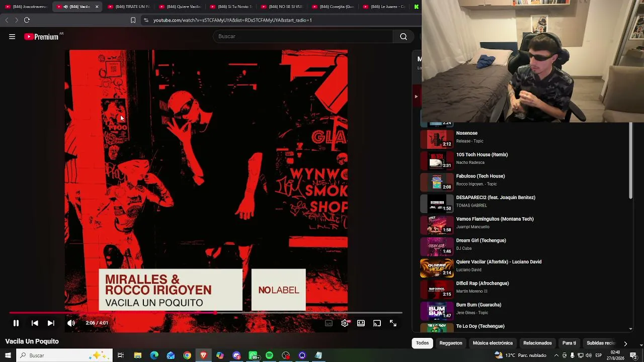This screenshot has width=644, height=362.
Task: Select the Música electrónica filter chip
Action: coord(493,343)
